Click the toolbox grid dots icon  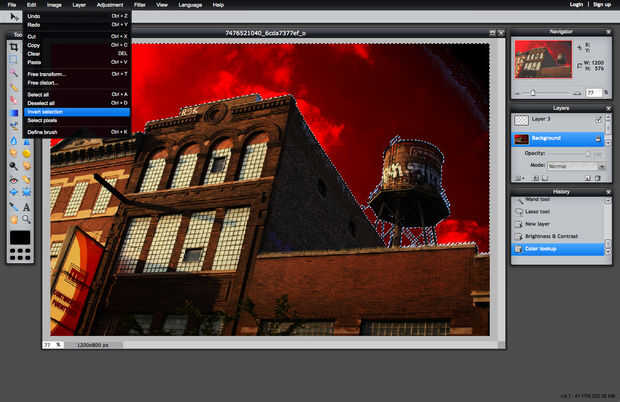pos(20,254)
